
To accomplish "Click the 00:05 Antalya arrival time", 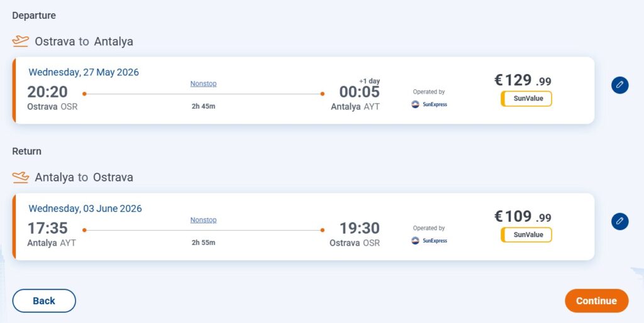I will pyautogui.click(x=360, y=92).
